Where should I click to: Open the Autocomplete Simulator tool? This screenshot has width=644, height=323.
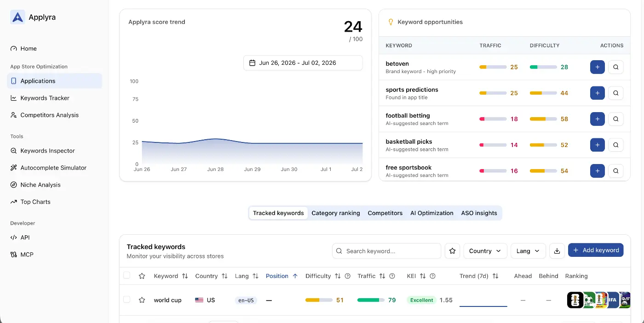click(54, 168)
